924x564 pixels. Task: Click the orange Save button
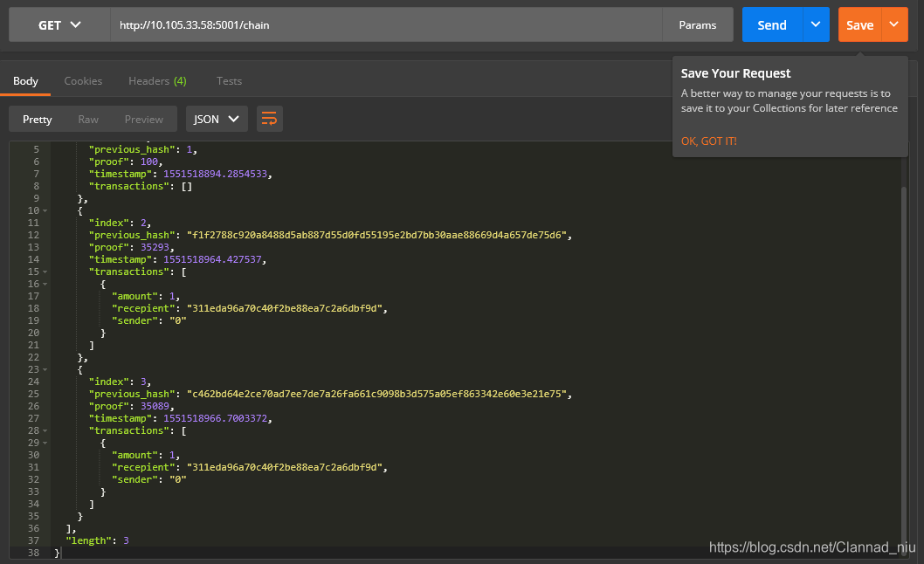[x=859, y=24]
